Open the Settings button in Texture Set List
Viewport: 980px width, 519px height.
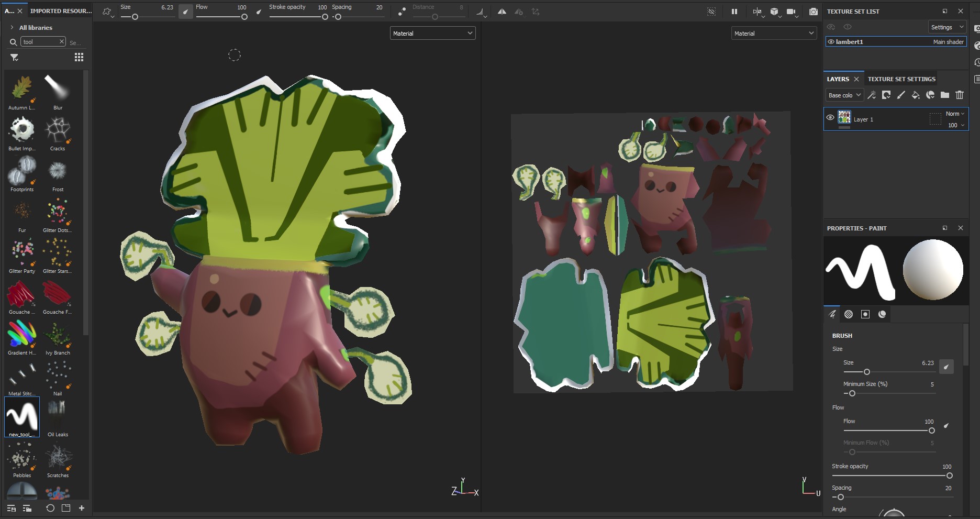(946, 27)
